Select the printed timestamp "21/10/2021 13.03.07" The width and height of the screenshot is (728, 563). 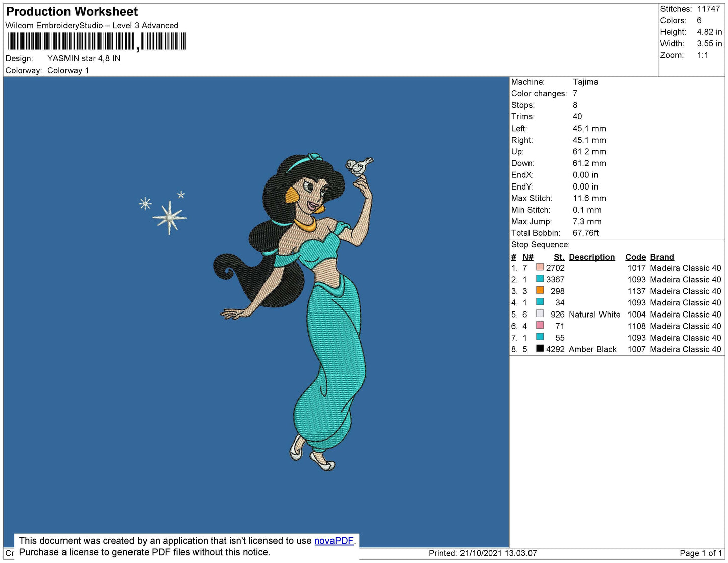[x=498, y=553]
